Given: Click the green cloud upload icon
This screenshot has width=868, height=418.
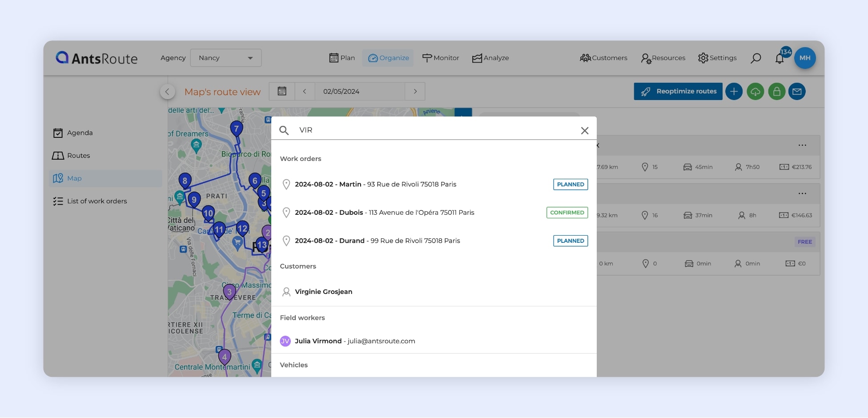Looking at the screenshot, I should [x=755, y=92].
